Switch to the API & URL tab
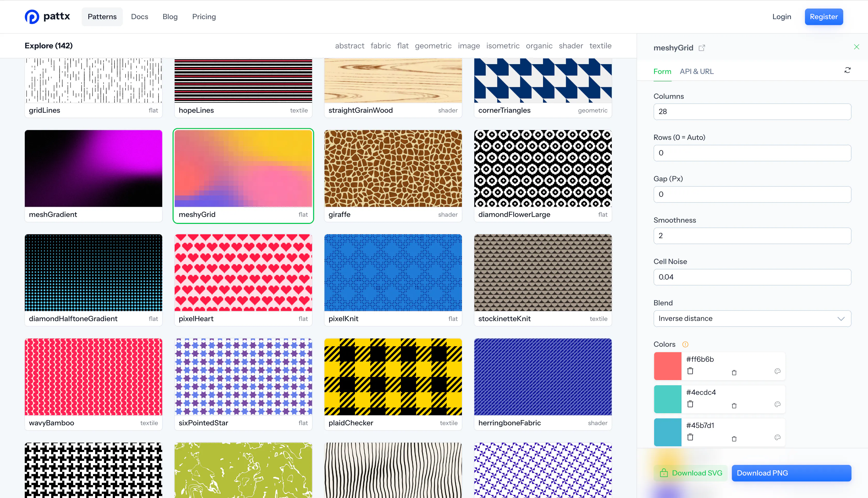The width and height of the screenshot is (868, 498). click(696, 71)
